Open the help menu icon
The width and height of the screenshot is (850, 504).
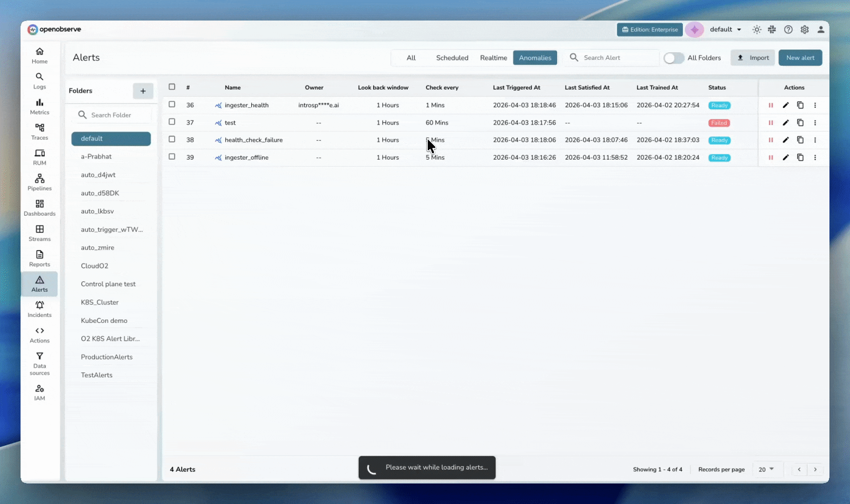[x=788, y=29]
